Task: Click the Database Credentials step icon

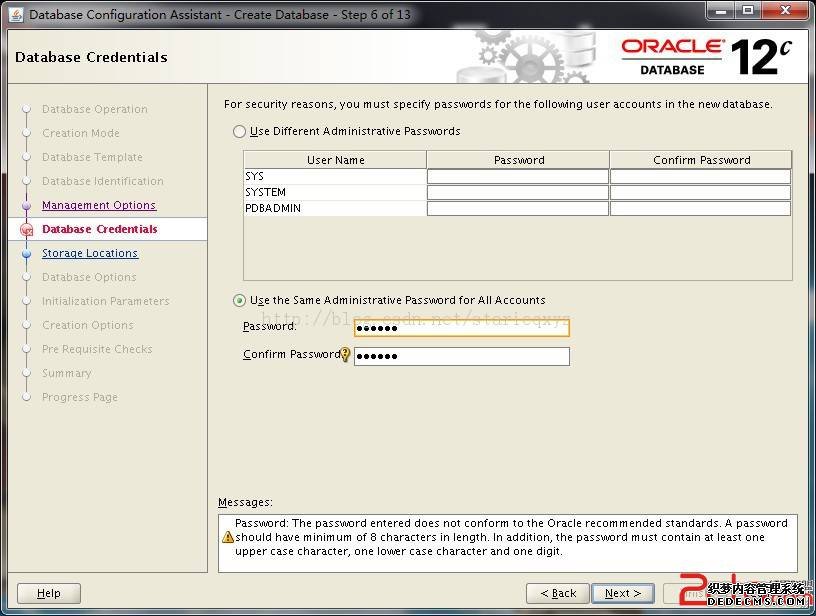Action: pos(27,230)
